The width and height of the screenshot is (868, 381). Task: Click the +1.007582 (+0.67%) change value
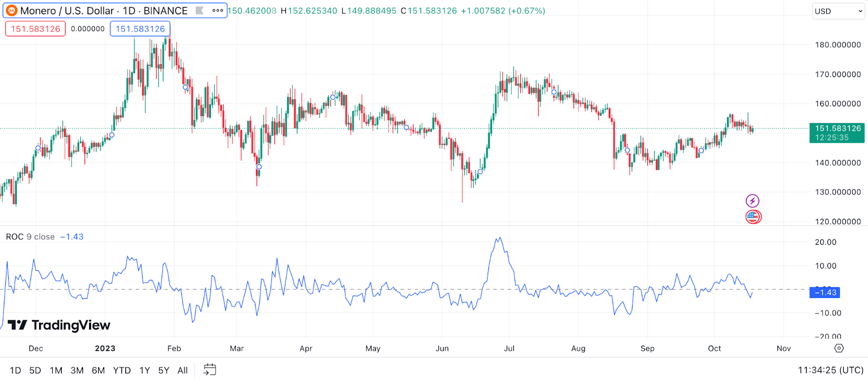click(x=503, y=10)
